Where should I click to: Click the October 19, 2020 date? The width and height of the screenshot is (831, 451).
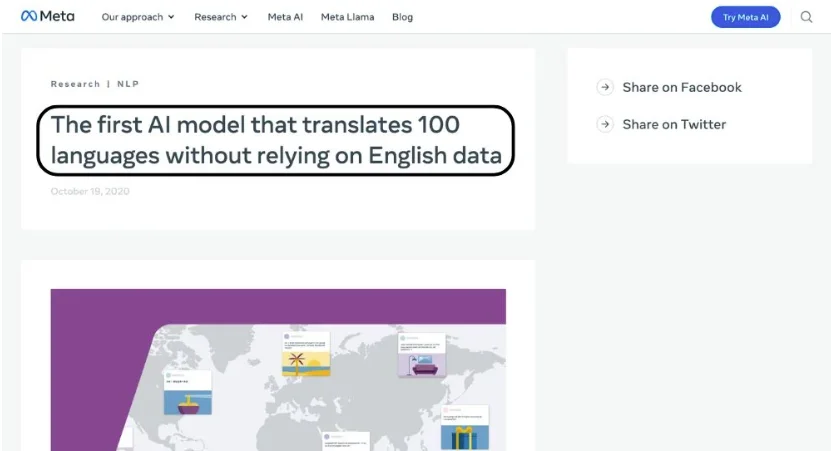tap(90, 191)
